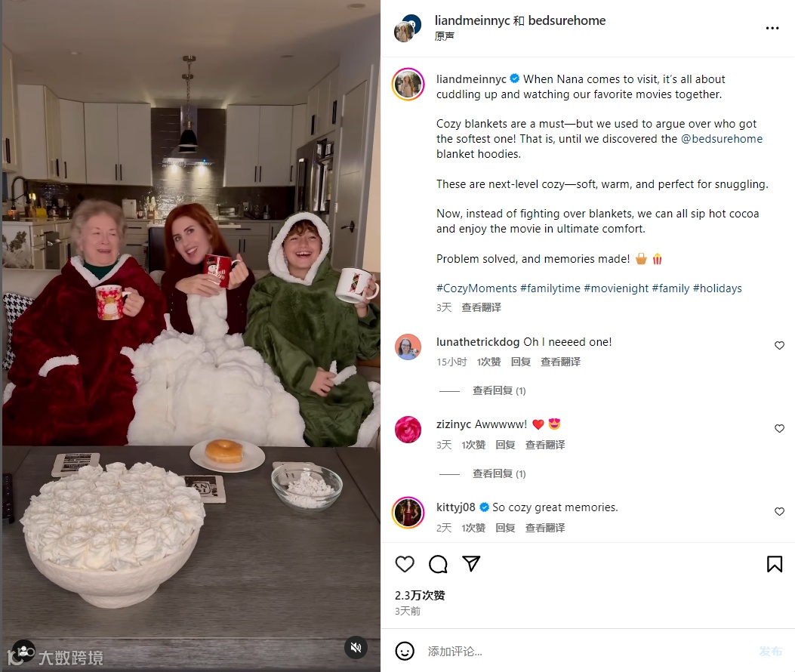Unmute the video with the speaker icon
Viewport: 795px width, 672px height.
(356, 648)
